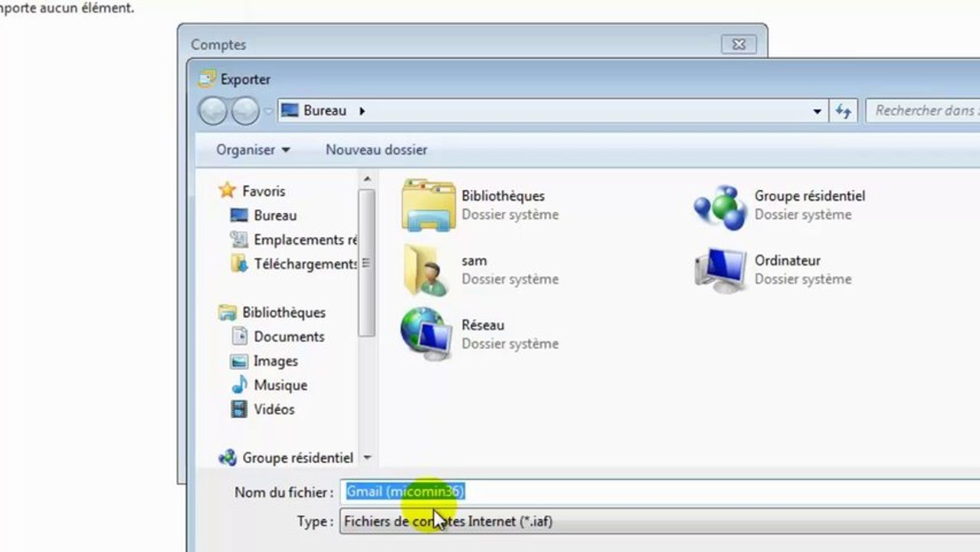
Task: Select the Ordinateur label in file list
Action: click(788, 261)
